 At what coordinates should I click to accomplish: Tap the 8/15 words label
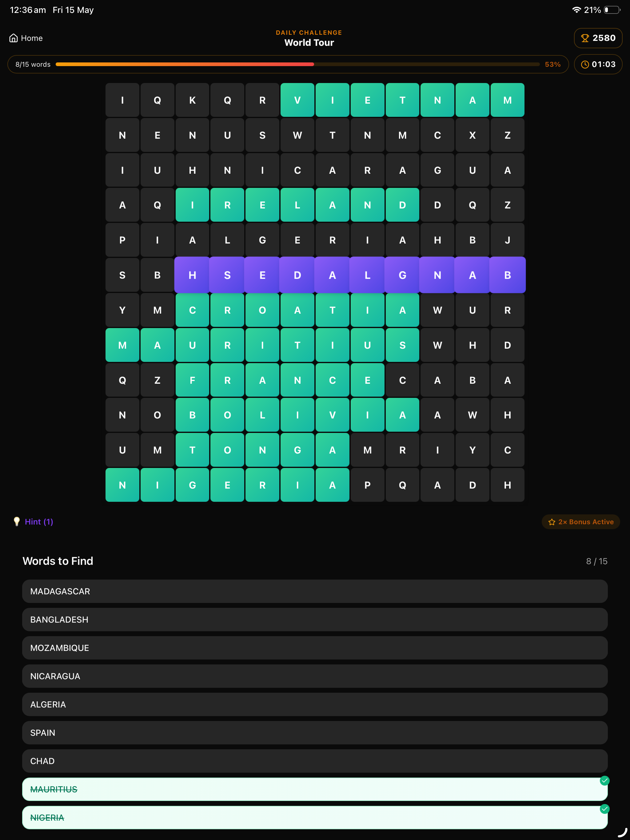pyautogui.click(x=33, y=64)
